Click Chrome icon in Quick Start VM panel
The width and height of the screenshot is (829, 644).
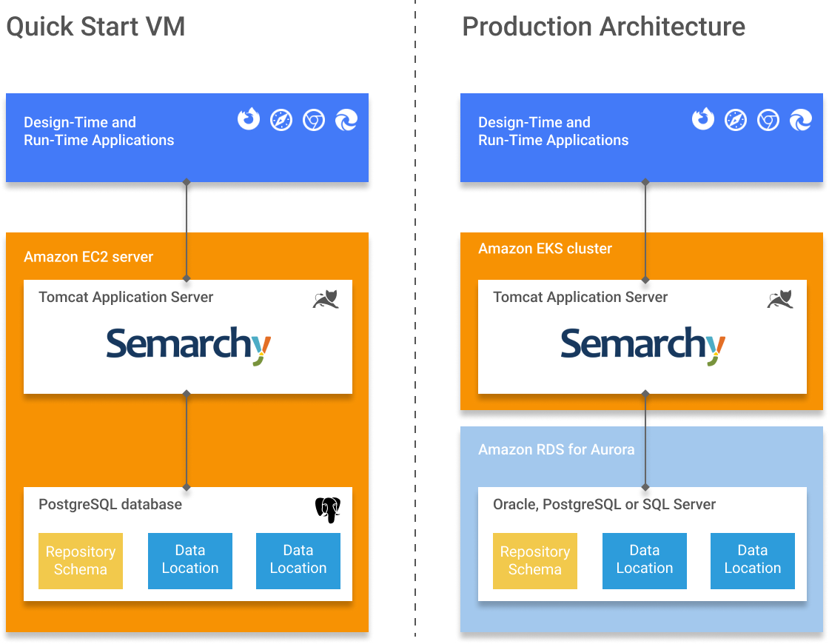pyautogui.click(x=314, y=120)
